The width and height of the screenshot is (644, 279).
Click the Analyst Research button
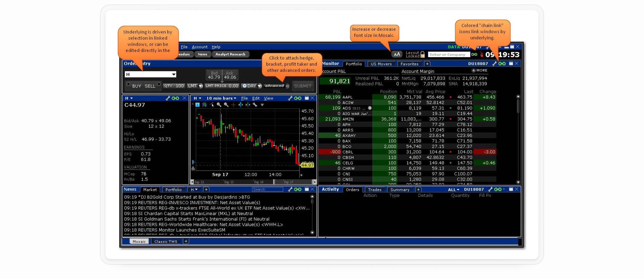pyautogui.click(x=230, y=54)
